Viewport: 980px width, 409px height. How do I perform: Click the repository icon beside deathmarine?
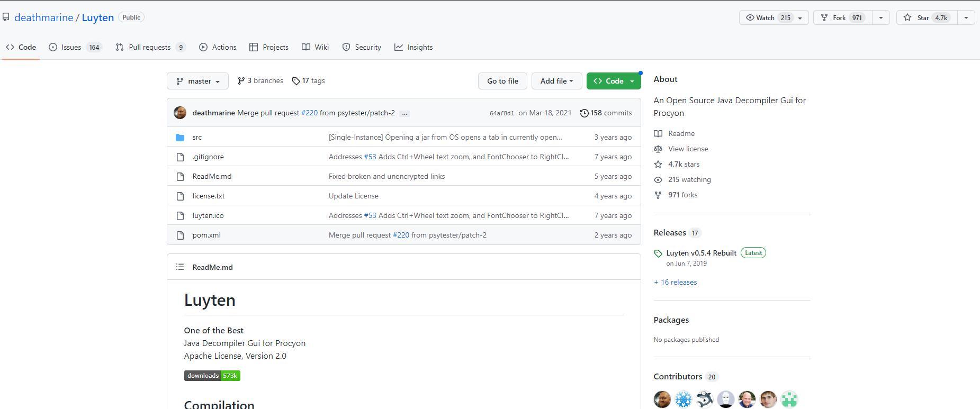click(6, 17)
